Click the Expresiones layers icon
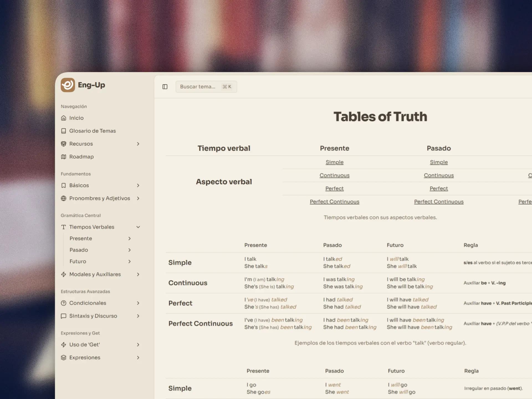 click(63, 358)
